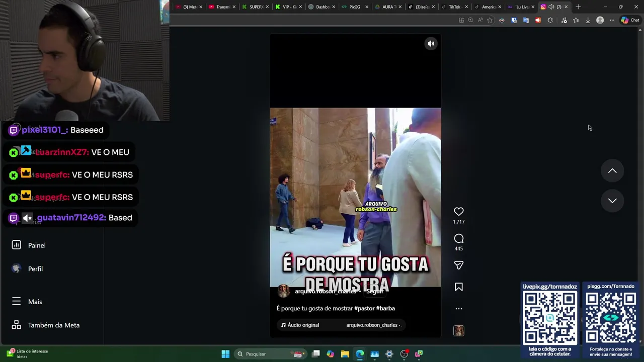Share reel with paper plane icon
This screenshot has width=644, height=362.
click(459, 265)
